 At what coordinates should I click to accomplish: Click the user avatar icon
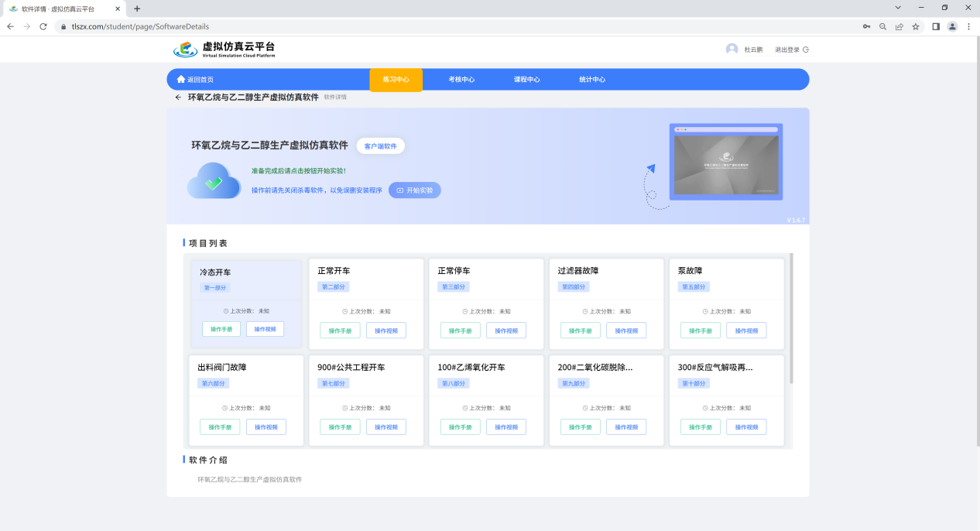pos(732,49)
